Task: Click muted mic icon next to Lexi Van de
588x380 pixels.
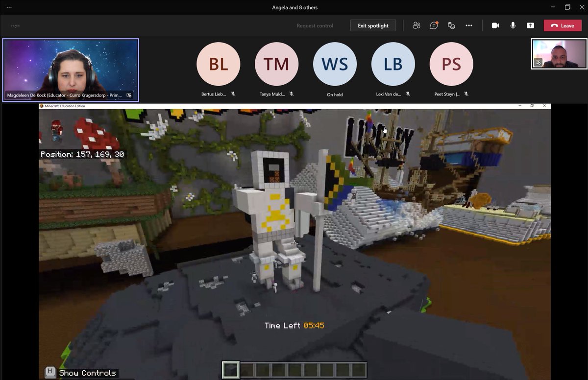Action: 408,94
